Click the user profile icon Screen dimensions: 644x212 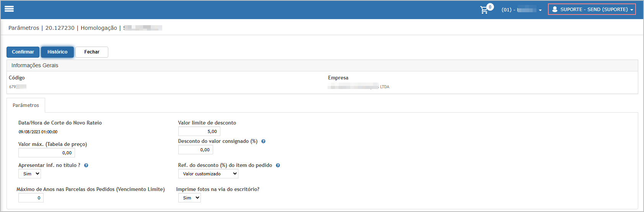554,9
